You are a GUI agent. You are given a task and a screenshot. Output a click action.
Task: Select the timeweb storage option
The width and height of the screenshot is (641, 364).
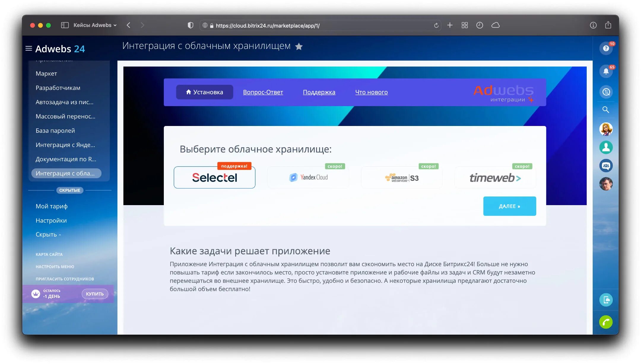click(x=495, y=178)
